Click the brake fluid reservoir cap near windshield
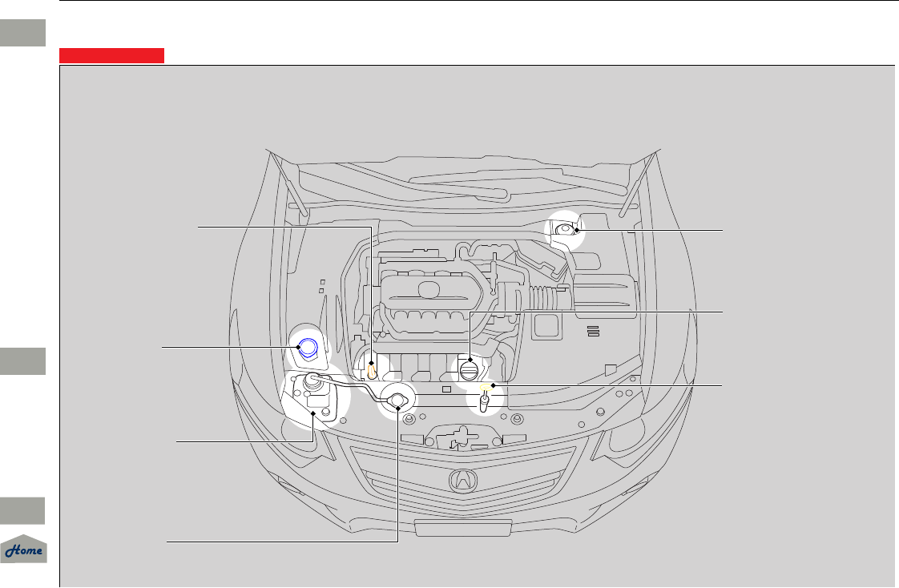Screen dimensions: 899x588 click(x=565, y=230)
